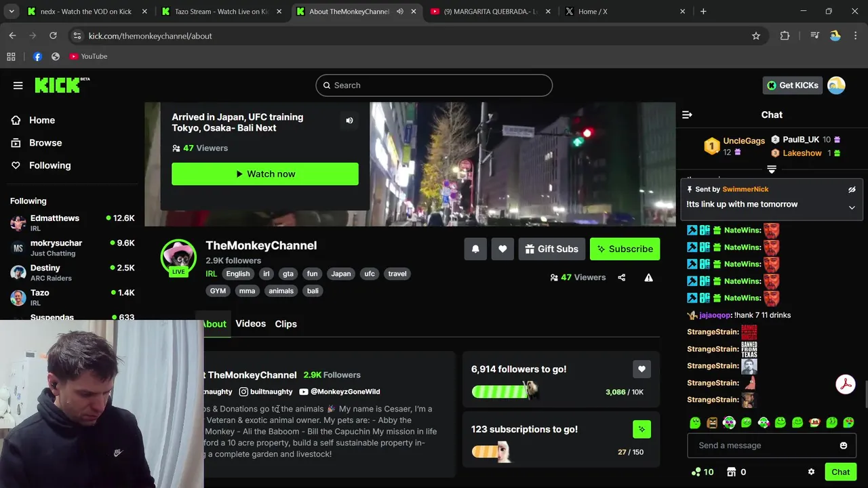868x488 pixels.
Task: Collapse the chat panel with arrow icon
Action: tap(687, 115)
